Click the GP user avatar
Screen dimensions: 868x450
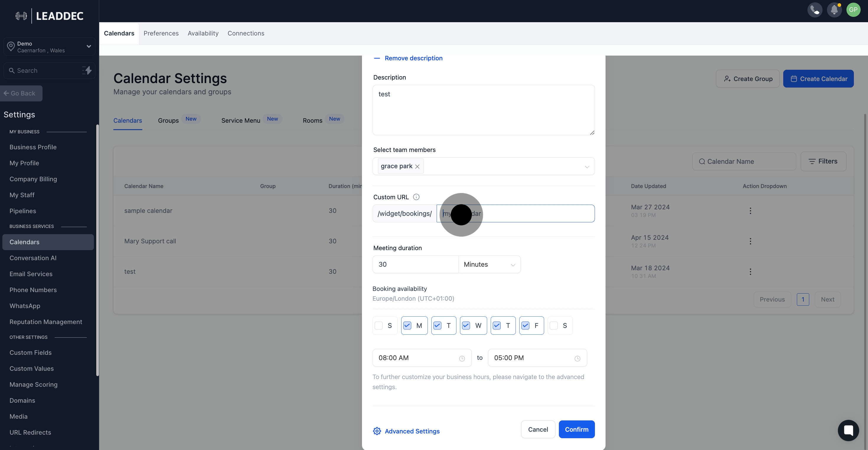click(853, 10)
